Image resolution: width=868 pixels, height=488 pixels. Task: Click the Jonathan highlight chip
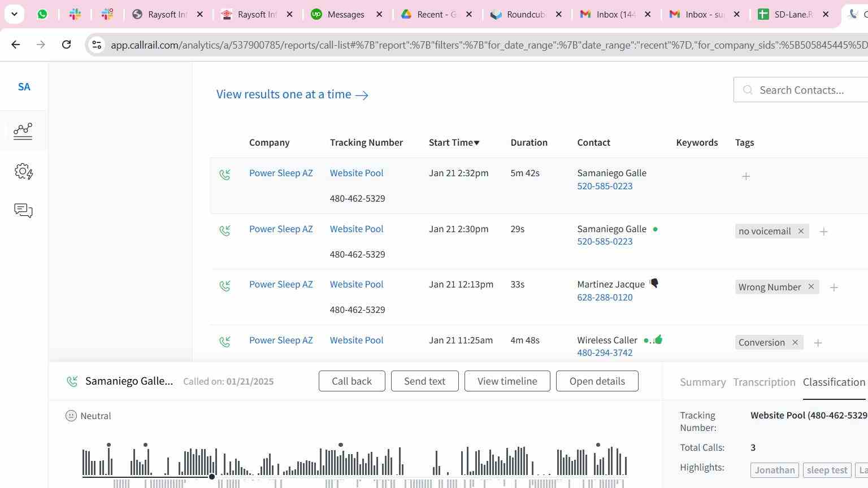774,470
